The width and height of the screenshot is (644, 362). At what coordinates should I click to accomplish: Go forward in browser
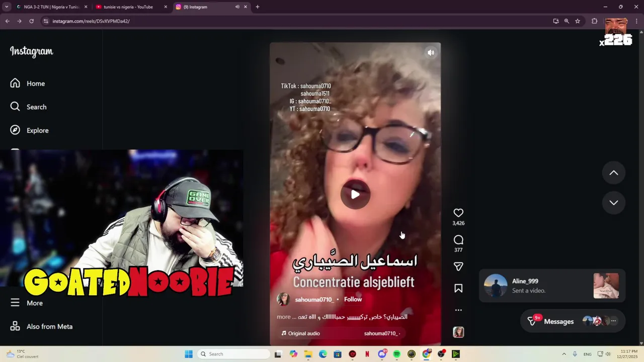coord(19,21)
